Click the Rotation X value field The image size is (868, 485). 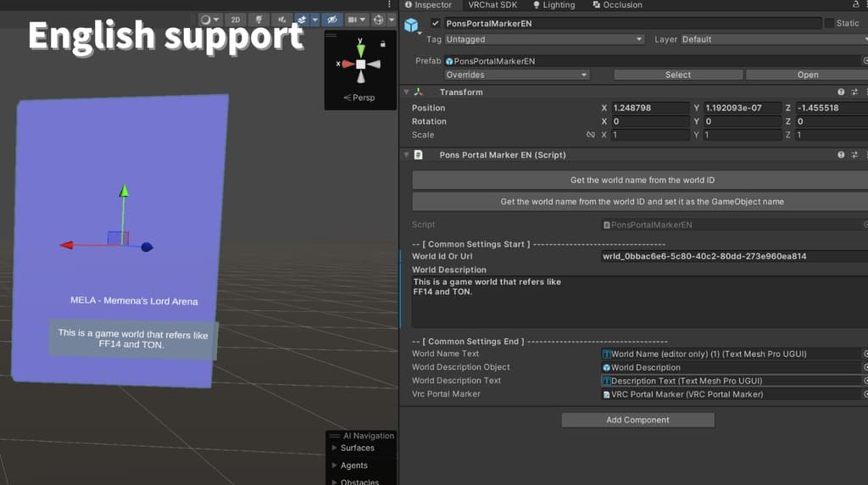(x=649, y=121)
